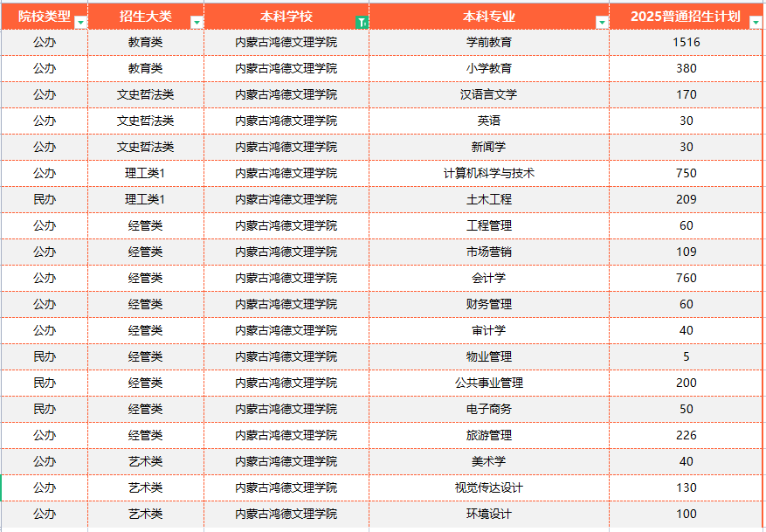Select the enrollment value 750

pos(687,174)
